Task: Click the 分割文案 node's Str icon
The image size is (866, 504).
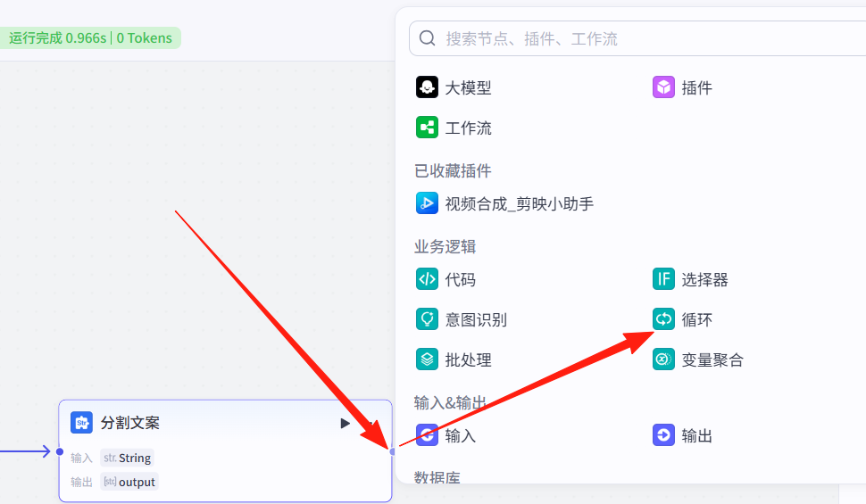Action: click(82, 423)
